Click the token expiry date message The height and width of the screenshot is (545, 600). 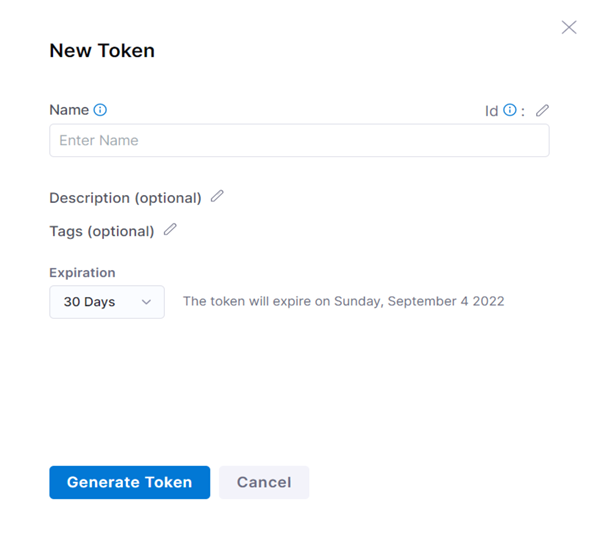point(343,301)
